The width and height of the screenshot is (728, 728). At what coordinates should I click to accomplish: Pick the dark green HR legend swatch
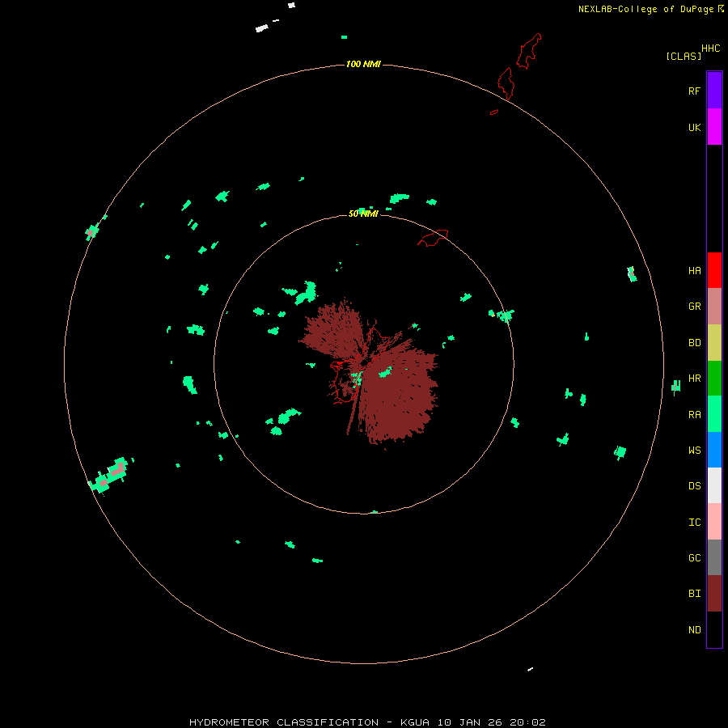coord(714,379)
